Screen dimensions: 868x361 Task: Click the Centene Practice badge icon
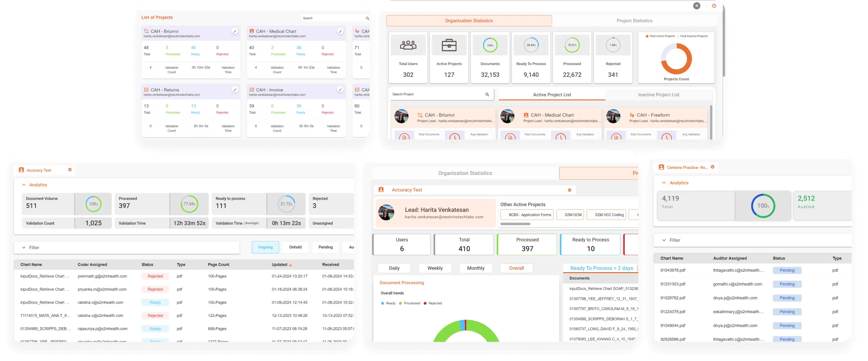pos(661,167)
